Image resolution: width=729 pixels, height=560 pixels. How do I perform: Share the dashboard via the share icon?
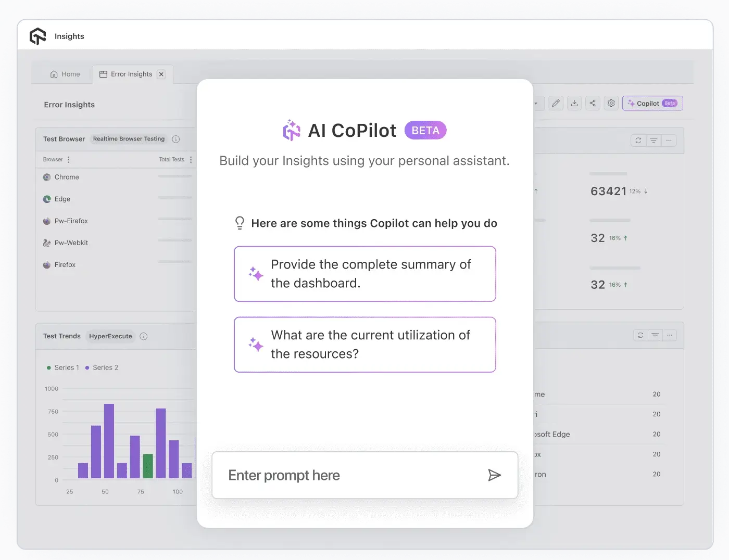pos(593,103)
